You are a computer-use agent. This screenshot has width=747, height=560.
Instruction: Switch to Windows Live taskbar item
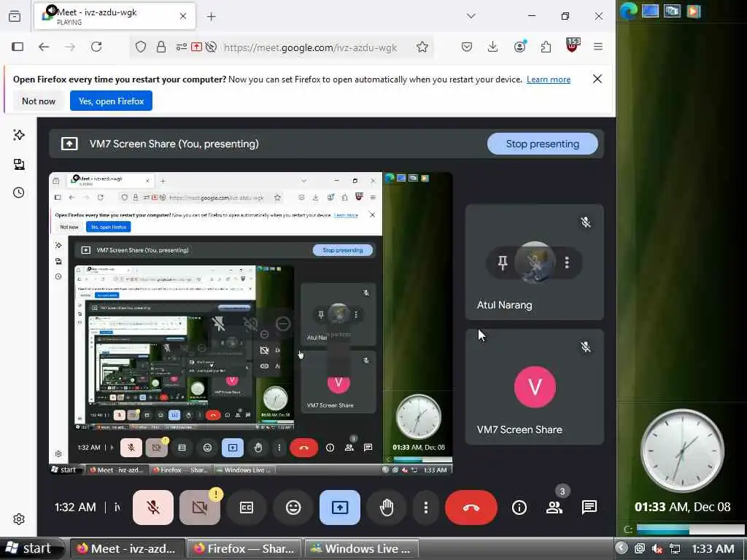coord(361,548)
